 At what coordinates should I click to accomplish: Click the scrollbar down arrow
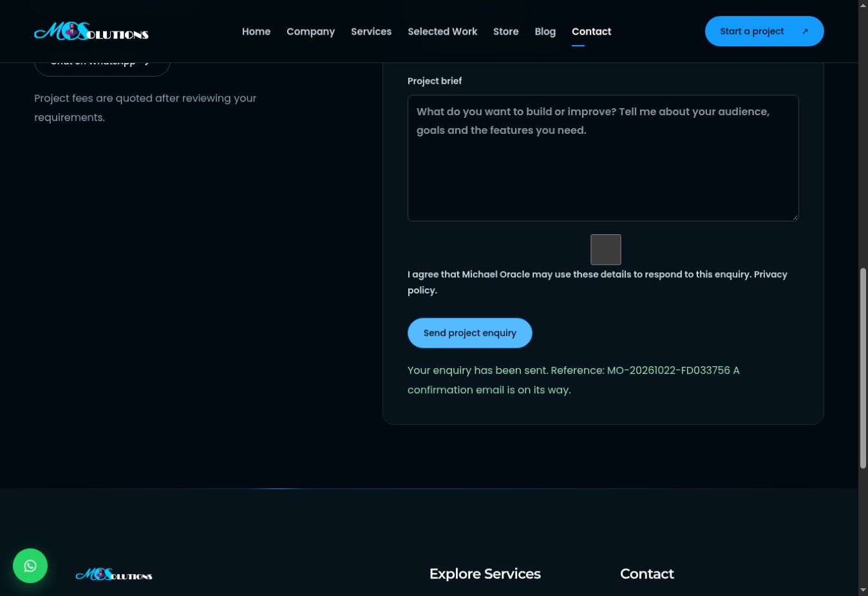point(863,590)
